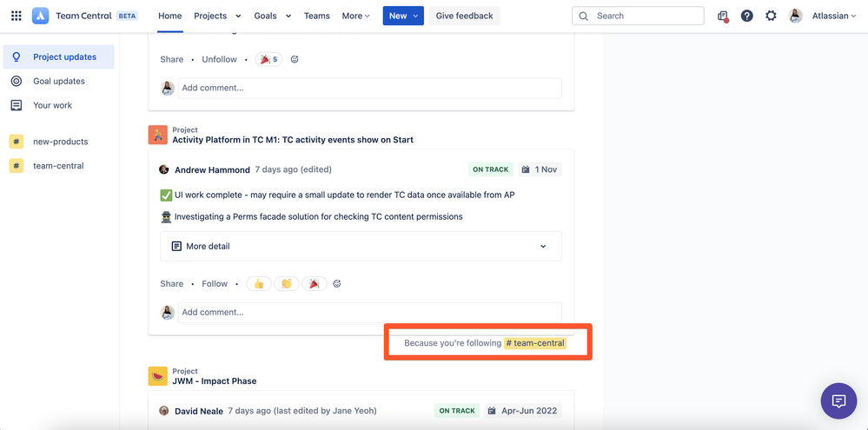Open the notifications icon with red dot
The height and width of the screenshot is (430, 868).
(723, 16)
